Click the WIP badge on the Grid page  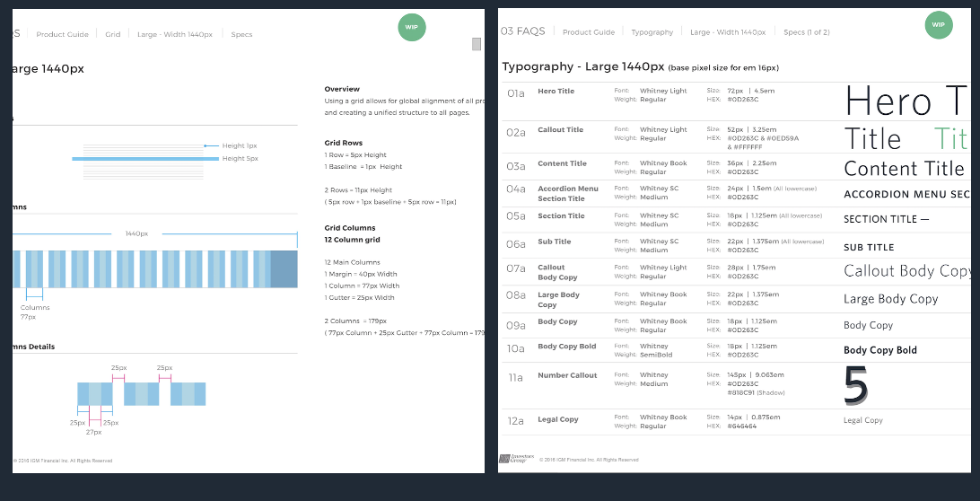click(x=411, y=27)
